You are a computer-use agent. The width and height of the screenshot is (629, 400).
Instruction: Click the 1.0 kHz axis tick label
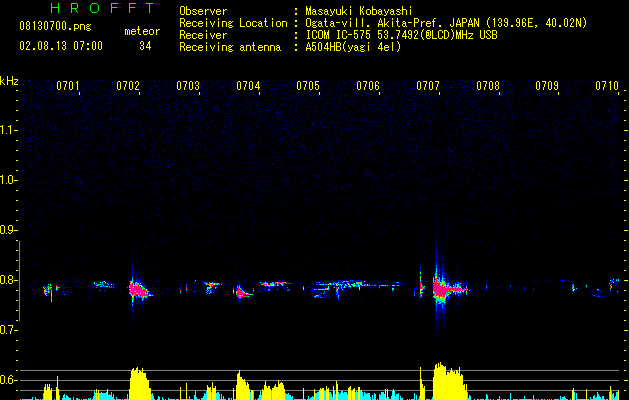point(8,180)
